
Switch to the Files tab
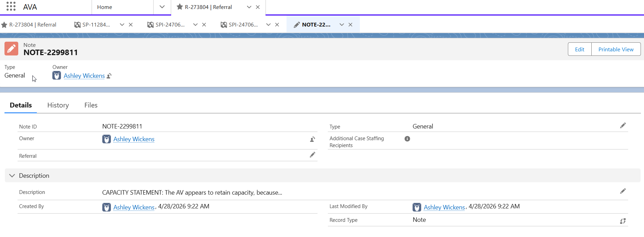tap(91, 105)
